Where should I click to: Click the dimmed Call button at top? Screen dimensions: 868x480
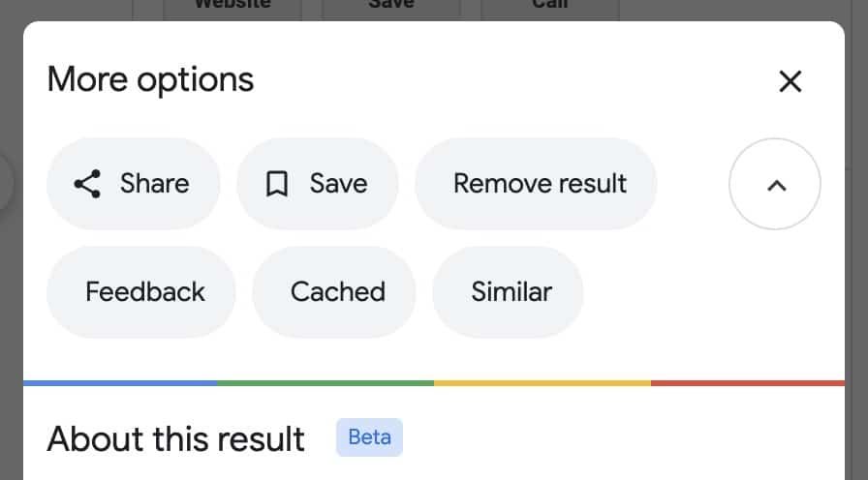(550, 9)
